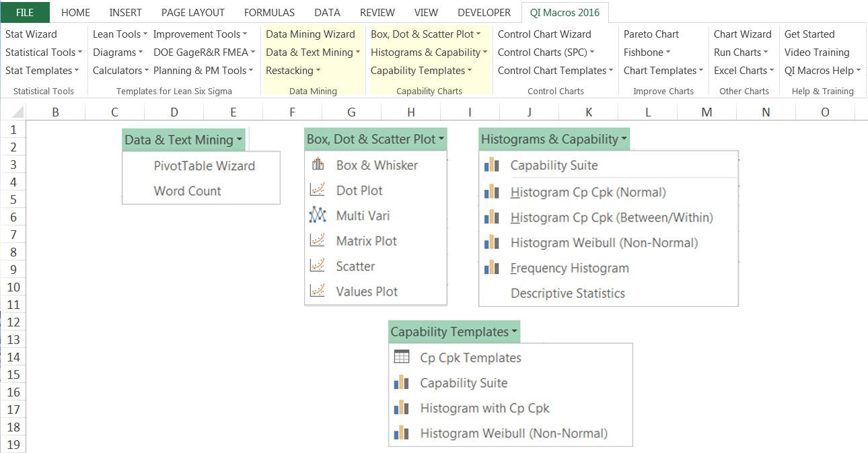The height and width of the screenshot is (453, 868).
Task: Select the QI Macros 2016 tab
Action: click(565, 12)
